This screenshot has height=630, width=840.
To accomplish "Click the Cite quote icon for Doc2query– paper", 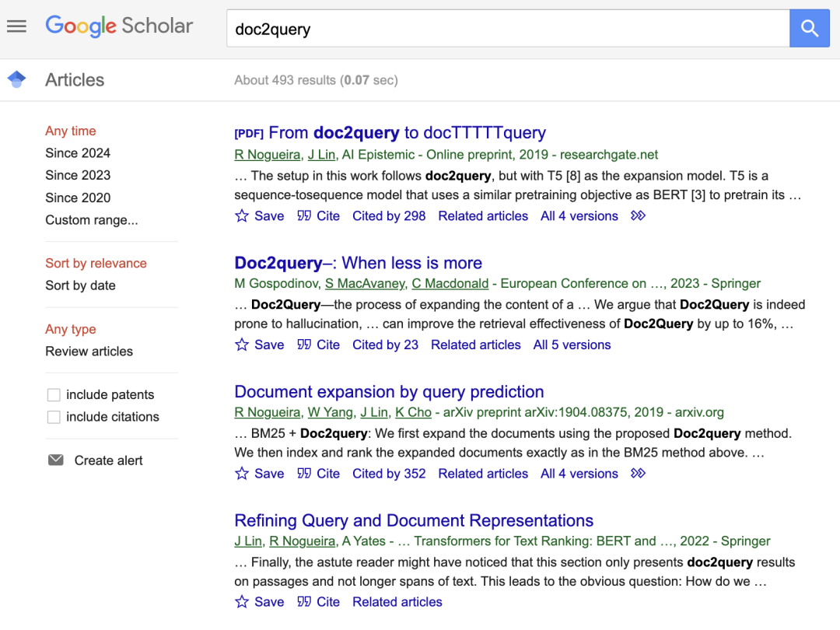I will pos(304,345).
